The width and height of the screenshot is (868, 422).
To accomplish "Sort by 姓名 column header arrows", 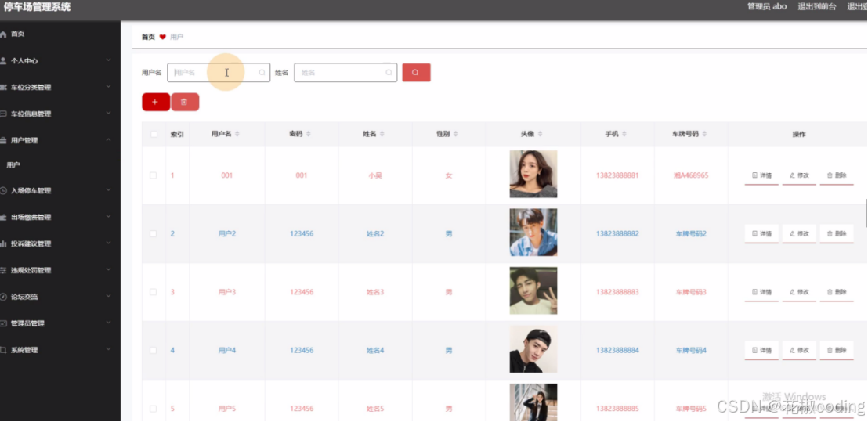I will click(382, 135).
